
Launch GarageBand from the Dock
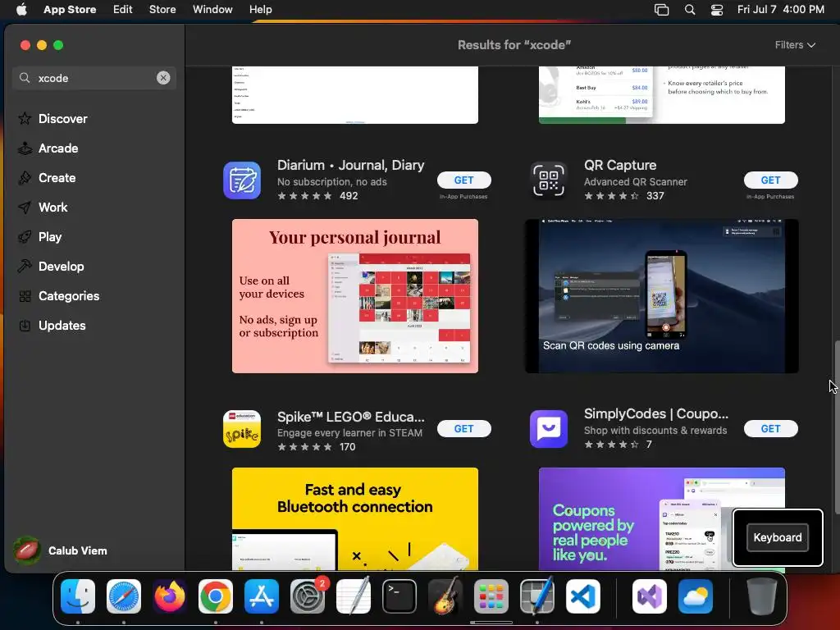click(445, 596)
